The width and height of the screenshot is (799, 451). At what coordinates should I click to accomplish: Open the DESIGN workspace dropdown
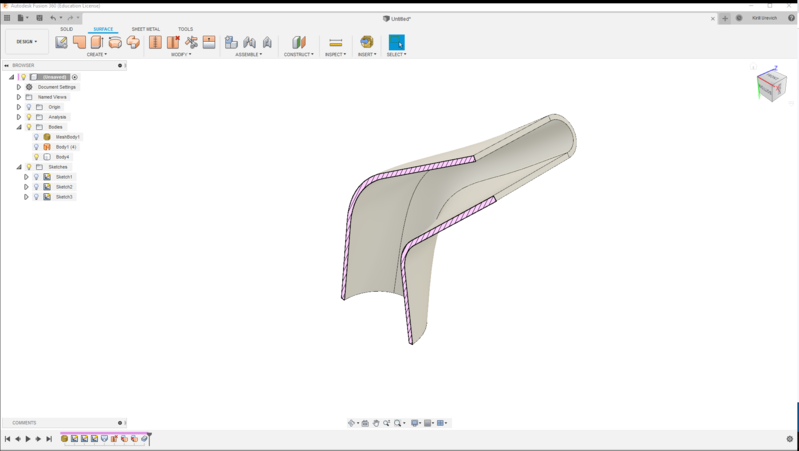coord(26,42)
